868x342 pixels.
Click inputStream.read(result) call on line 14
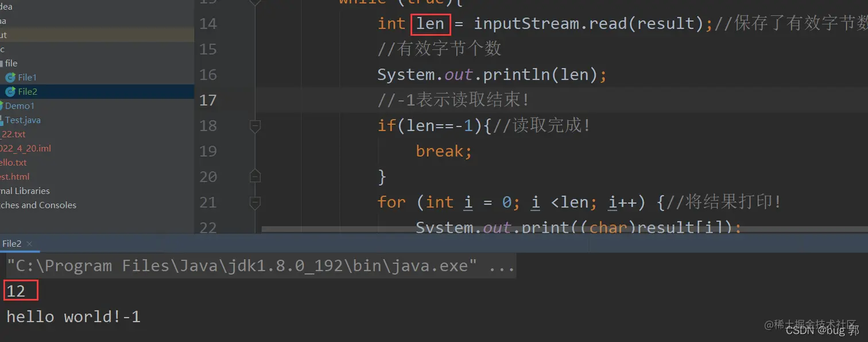[589, 24]
